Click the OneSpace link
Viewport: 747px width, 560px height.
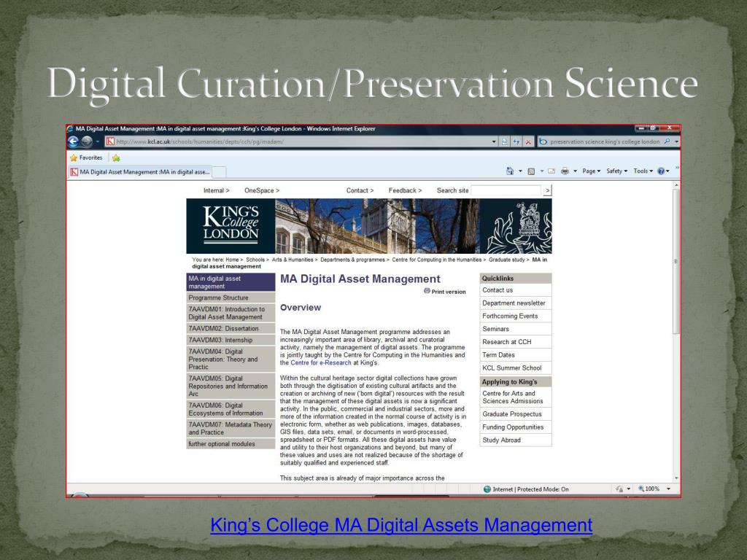coord(262,190)
